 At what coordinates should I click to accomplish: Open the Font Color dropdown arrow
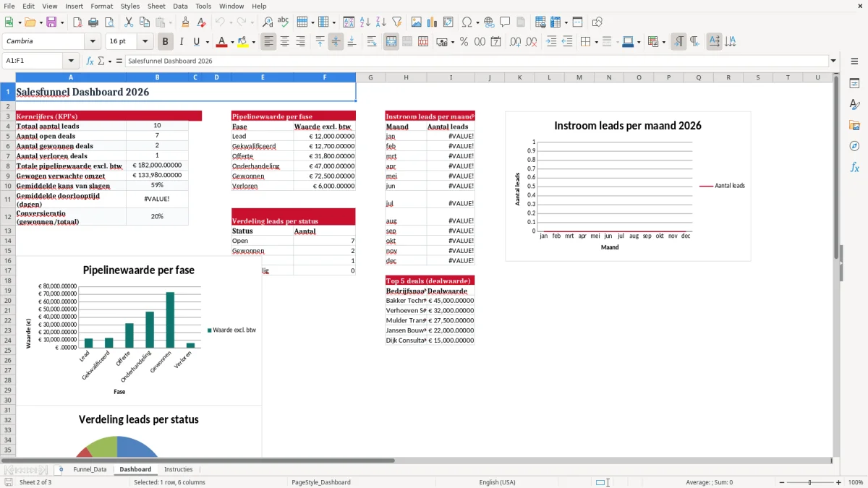coord(232,42)
